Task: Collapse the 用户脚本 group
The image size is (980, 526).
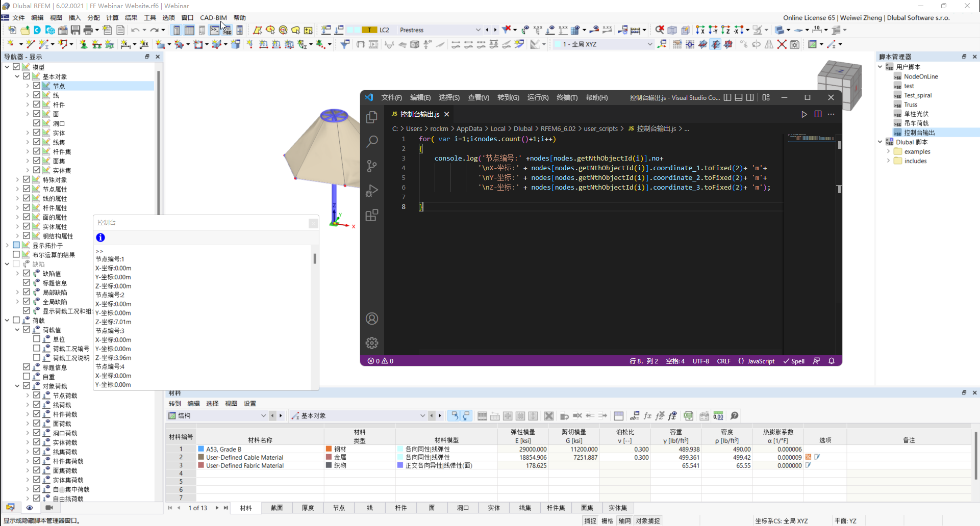Action: tap(880, 67)
